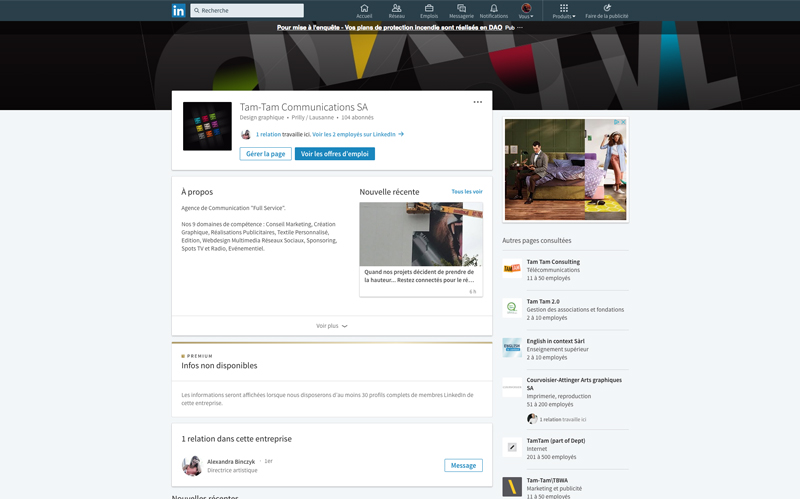Screen dimensions: 800x499
Task: Click the sidebar furniture advertisement image
Action: pos(565,169)
